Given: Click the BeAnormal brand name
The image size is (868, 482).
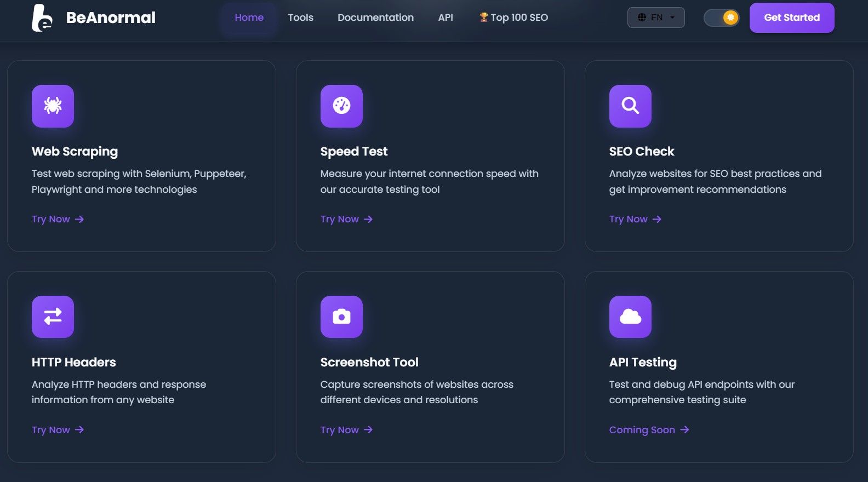Looking at the screenshot, I should point(111,18).
